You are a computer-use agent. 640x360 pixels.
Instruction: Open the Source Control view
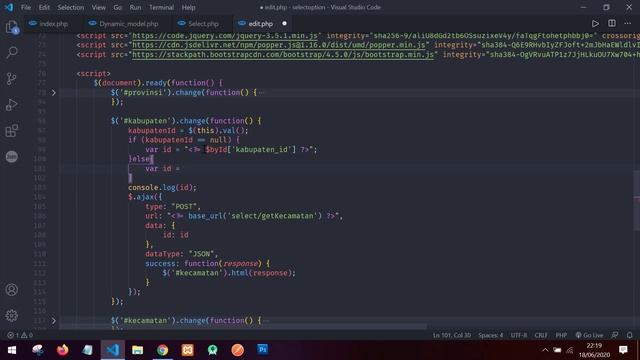12,78
